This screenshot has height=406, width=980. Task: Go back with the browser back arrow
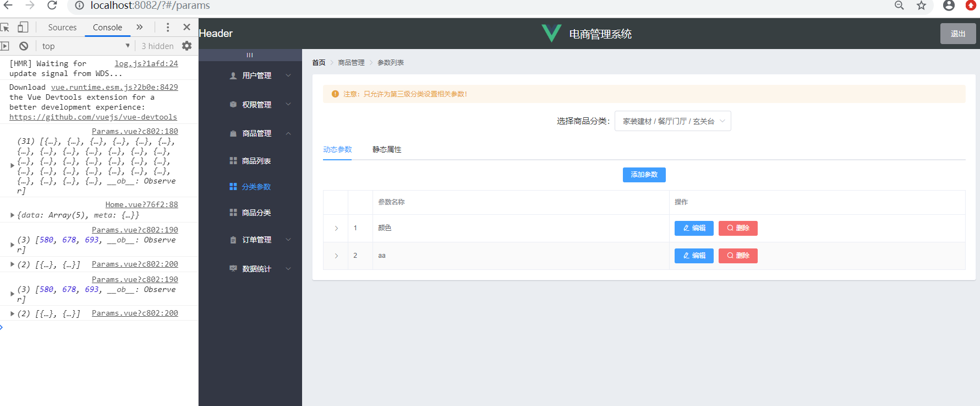8,6
